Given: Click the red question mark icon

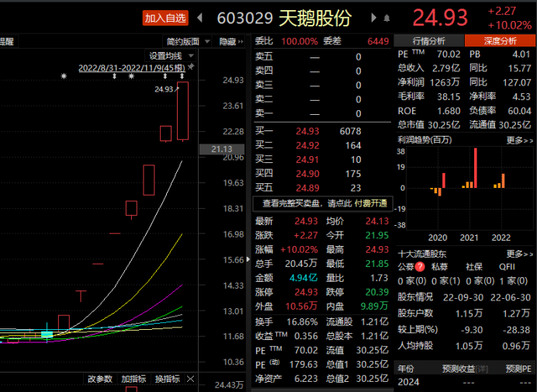Looking at the screenshot, I should coord(420,266).
